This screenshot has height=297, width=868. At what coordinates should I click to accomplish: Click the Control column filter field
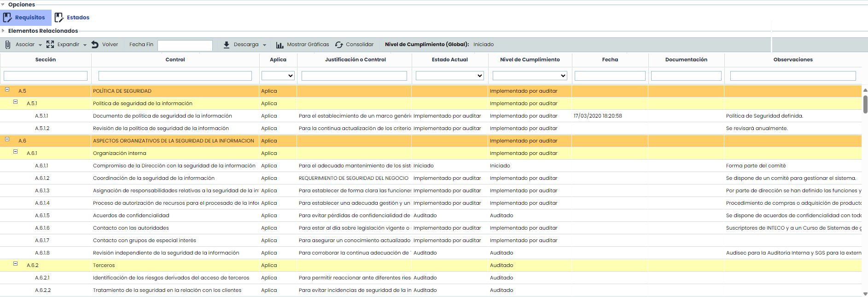175,76
